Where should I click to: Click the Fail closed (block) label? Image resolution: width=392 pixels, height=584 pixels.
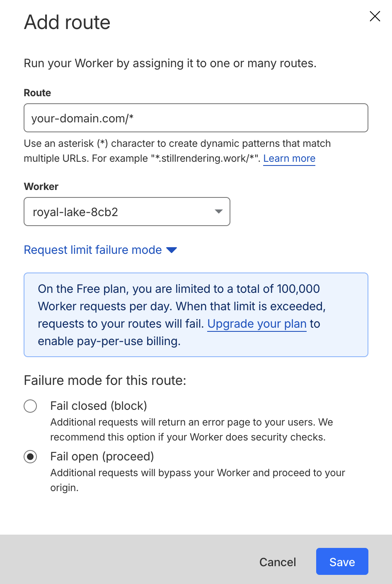click(x=99, y=406)
